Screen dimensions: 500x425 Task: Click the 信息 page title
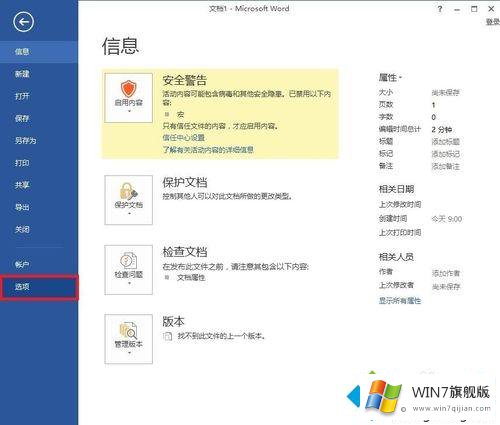(120, 46)
